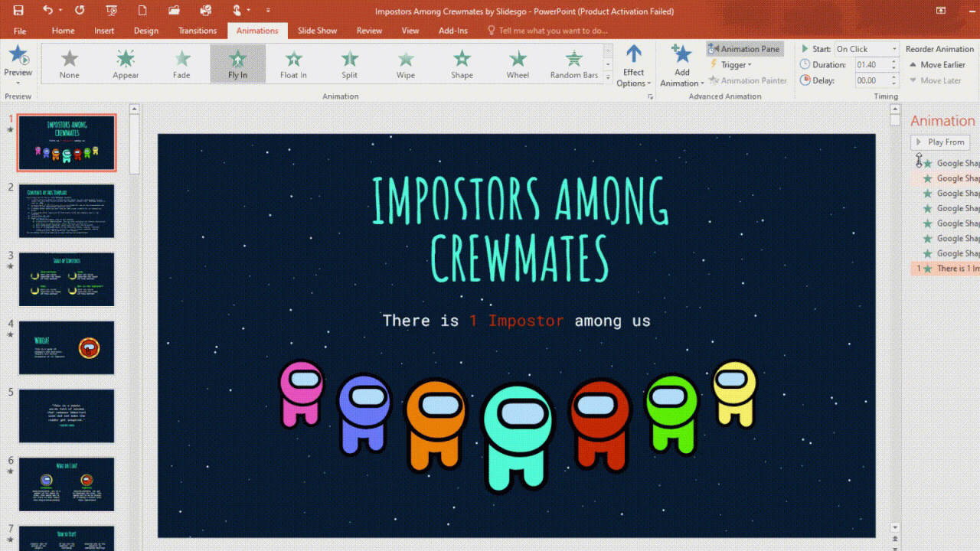Click the 'There is 1 Impostor among us' subtitle
The height and width of the screenshot is (551, 980).
517,321
